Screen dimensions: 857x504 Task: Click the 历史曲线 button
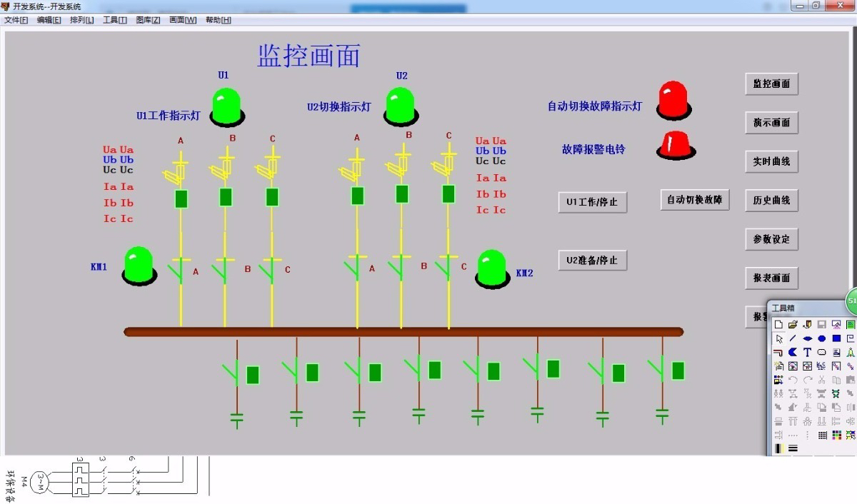click(x=771, y=200)
